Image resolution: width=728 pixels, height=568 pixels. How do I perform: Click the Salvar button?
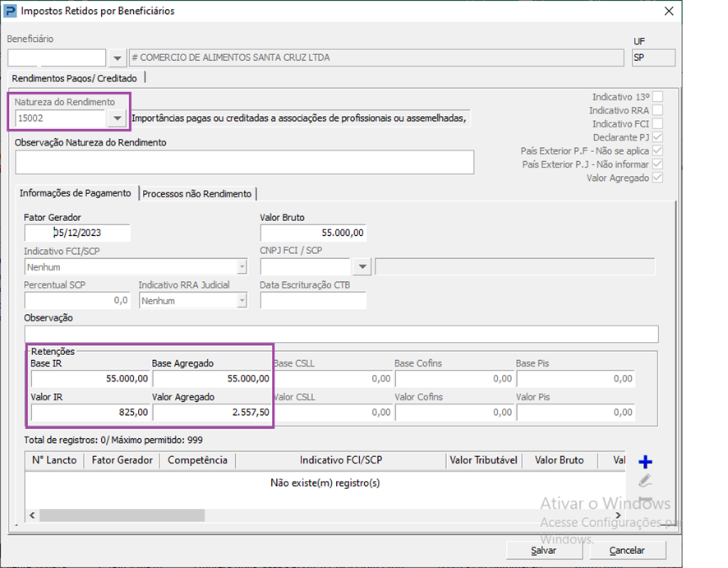point(544,551)
